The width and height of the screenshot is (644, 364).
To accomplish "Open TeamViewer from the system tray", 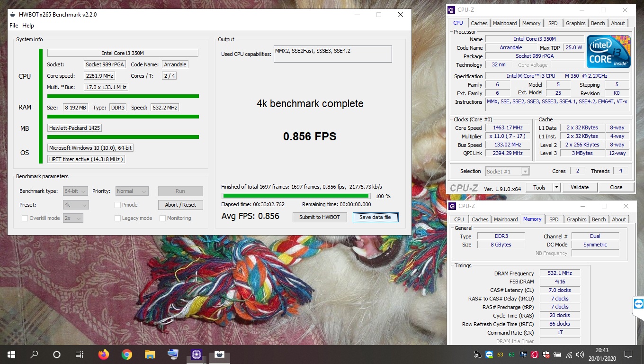I will point(489,355).
